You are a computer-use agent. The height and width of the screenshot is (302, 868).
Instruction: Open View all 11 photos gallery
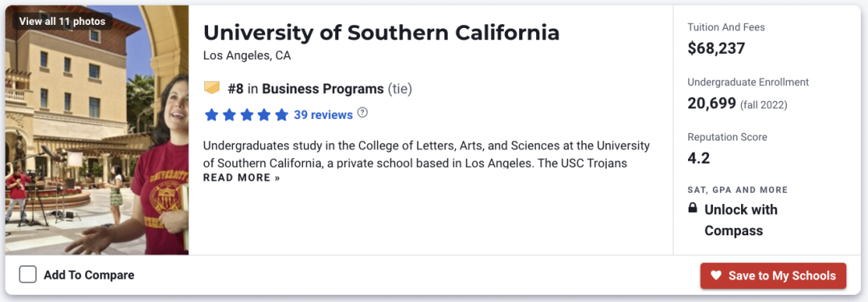(62, 22)
